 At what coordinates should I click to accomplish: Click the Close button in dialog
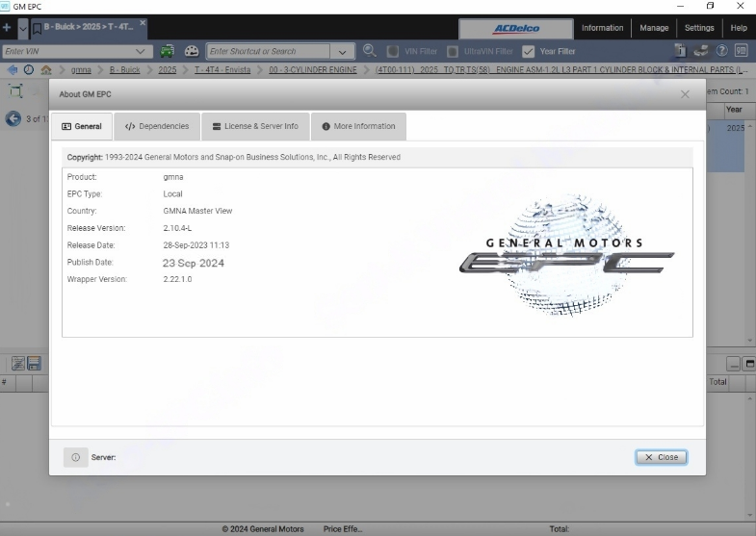pyautogui.click(x=661, y=457)
